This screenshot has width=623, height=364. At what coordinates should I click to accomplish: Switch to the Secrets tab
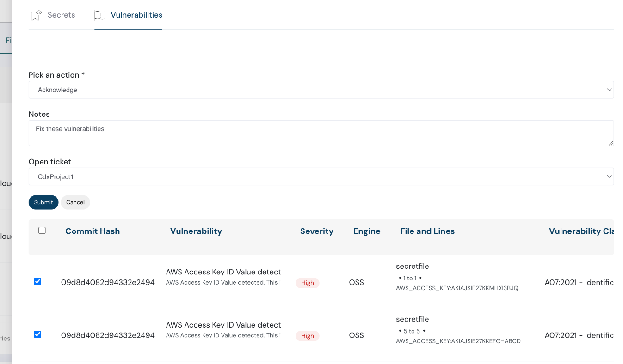pyautogui.click(x=61, y=15)
